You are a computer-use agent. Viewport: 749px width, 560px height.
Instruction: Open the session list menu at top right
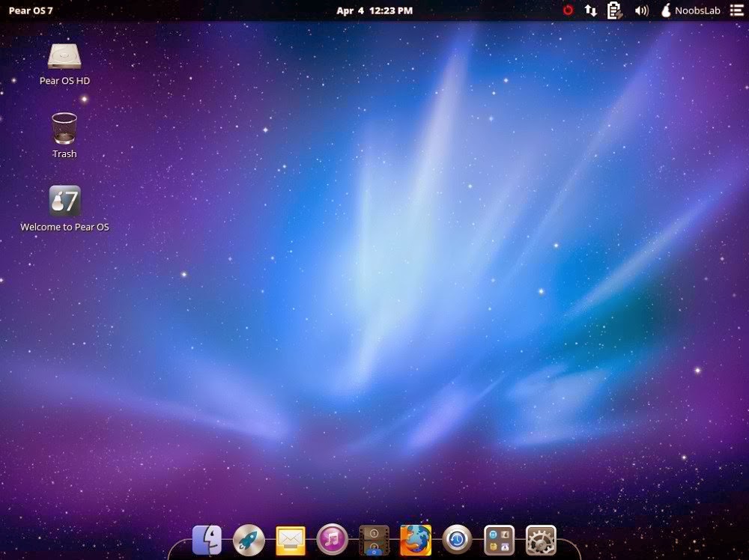(x=736, y=10)
